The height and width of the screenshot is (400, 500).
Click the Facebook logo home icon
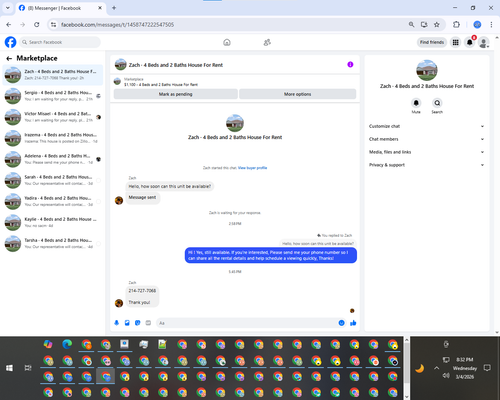click(10, 42)
